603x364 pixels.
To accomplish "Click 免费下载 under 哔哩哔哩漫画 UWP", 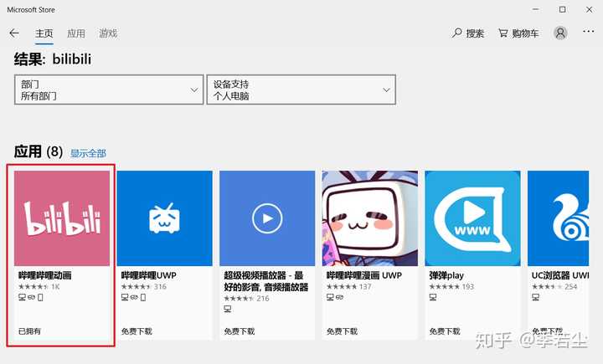I will [342, 331].
